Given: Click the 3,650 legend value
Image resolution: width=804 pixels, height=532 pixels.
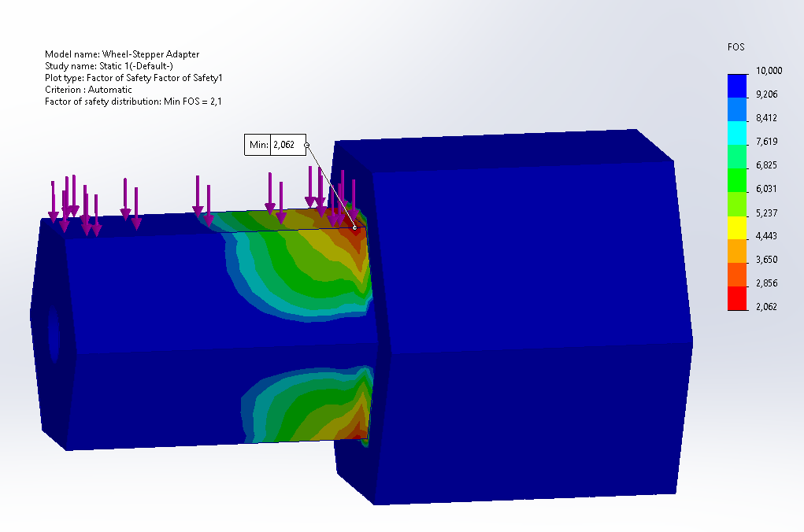Looking at the screenshot, I should click(x=766, y=260).
